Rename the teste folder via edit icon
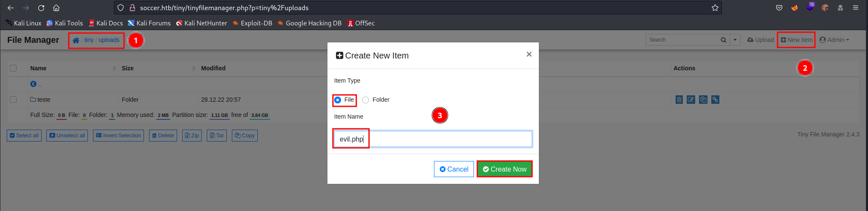868x211 pixels. (691, 100)
